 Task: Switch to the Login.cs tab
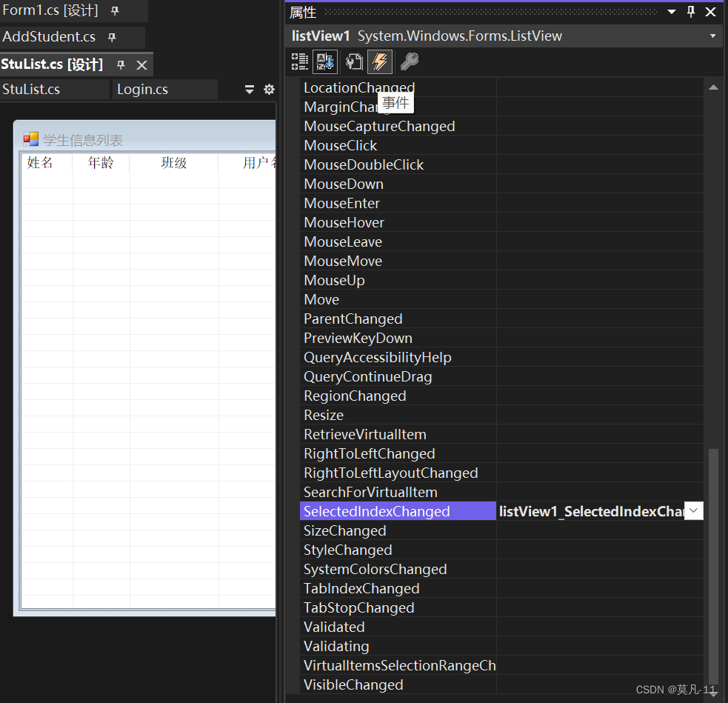pyautogui.click(x=142, y=90)
